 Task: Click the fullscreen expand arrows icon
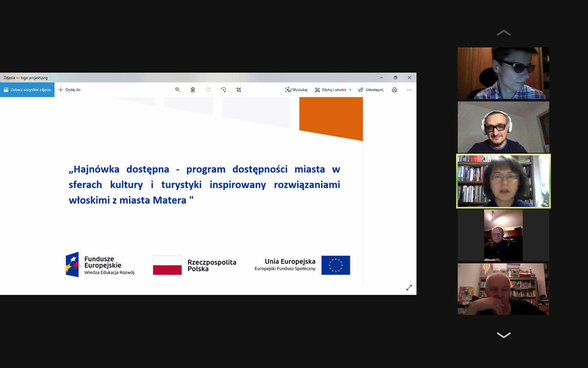coord(409,287)
